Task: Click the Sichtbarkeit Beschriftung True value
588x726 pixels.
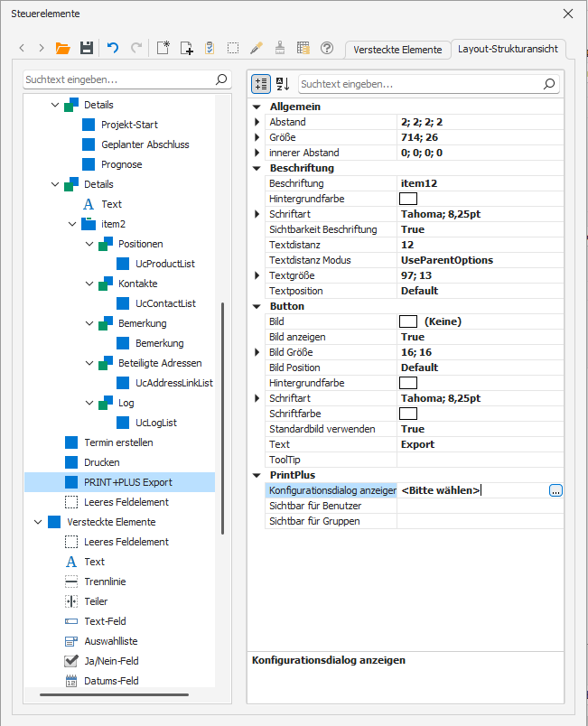Action: click(x=413, y=229)
